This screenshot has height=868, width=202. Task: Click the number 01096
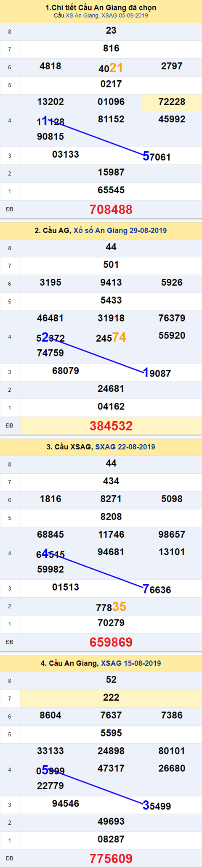111,102
